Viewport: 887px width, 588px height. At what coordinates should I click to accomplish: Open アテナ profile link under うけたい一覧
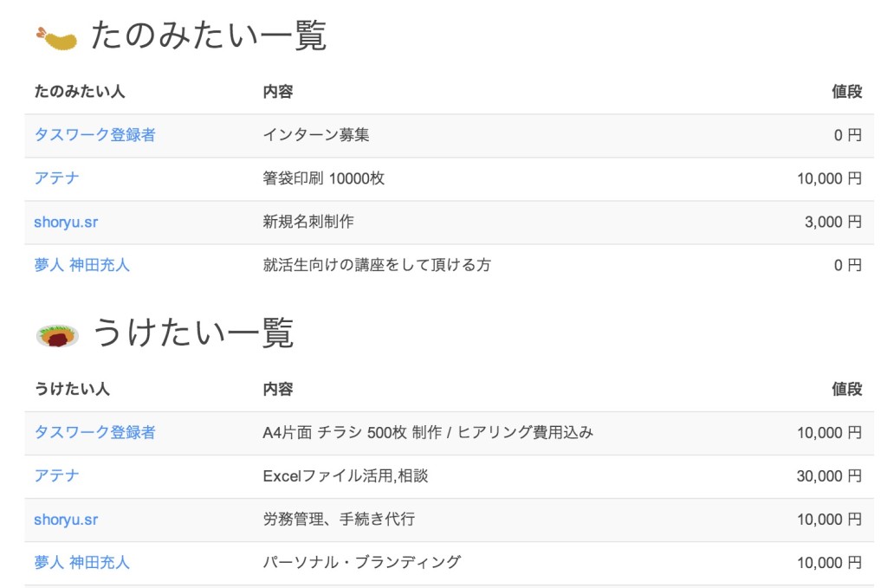(x=54, y=475)
